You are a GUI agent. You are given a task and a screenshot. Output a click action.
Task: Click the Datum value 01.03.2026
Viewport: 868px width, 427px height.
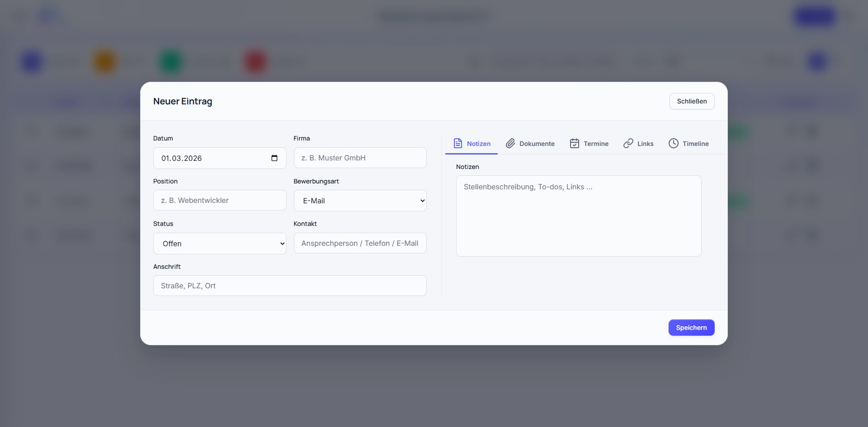[182, 158]
